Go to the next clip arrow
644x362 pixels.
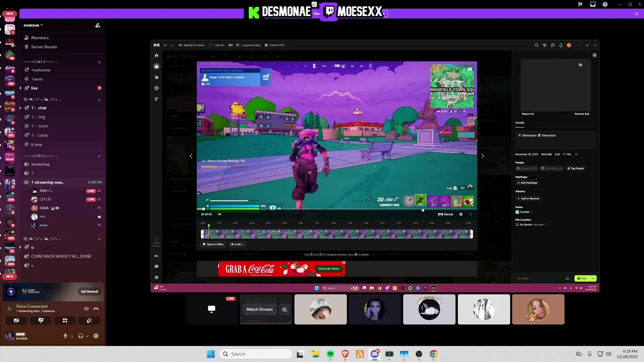(x=482, y=155)
